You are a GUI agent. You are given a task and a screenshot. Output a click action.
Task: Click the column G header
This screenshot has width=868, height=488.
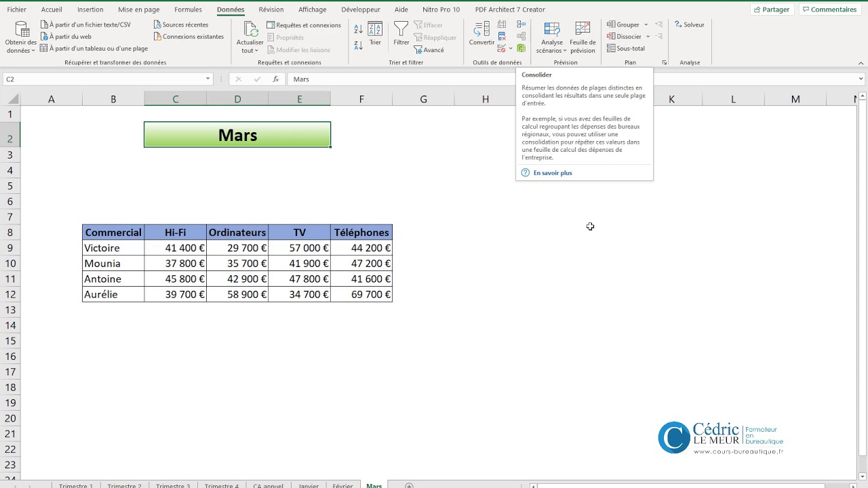tap(423, 100)
